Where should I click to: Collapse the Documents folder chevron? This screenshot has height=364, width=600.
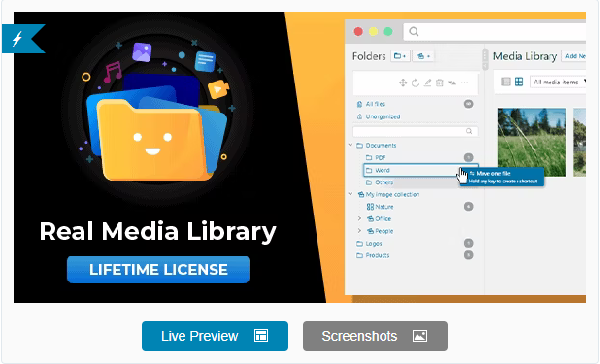tap(350, 145)
